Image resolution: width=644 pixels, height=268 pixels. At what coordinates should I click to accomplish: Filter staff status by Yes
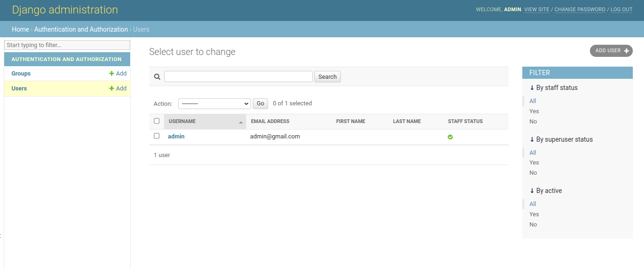tap(534, 111)
